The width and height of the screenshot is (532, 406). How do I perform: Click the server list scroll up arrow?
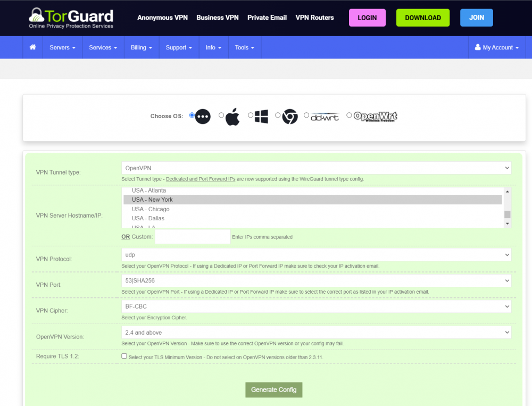click(x=507, y=192)
